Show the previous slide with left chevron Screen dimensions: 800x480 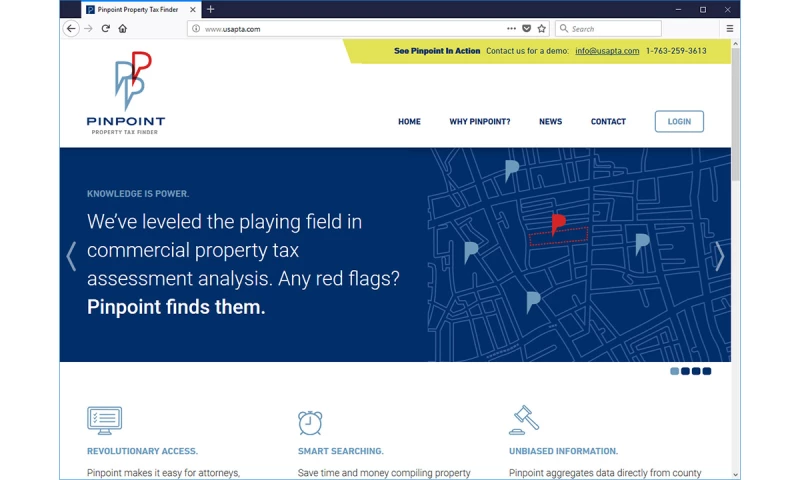coord(71,256)
